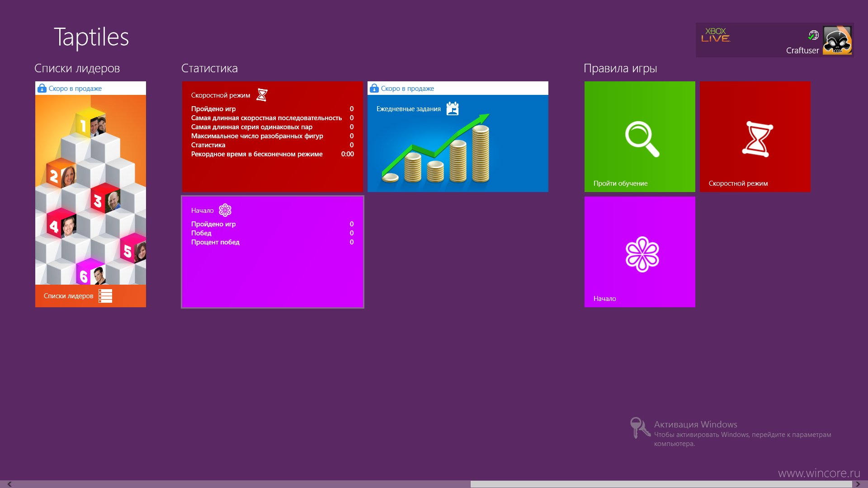Click the Taptiles title
Image resolution: width=868 pixels, height=488 pixels.
coord(91,37)
